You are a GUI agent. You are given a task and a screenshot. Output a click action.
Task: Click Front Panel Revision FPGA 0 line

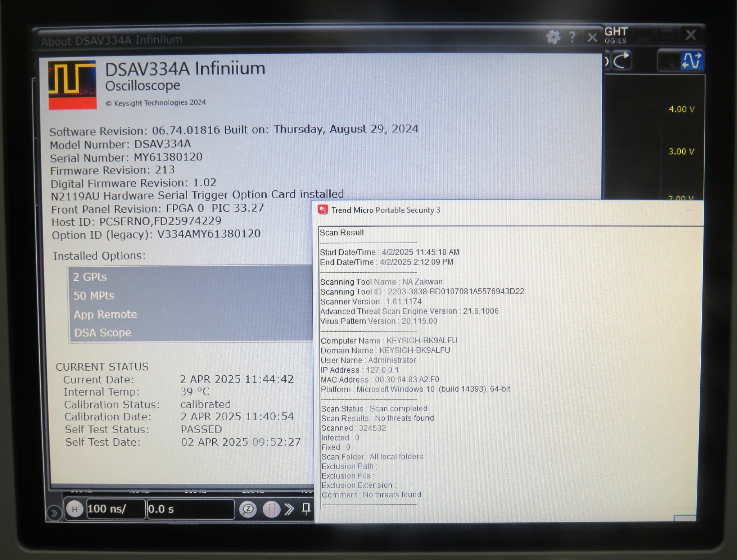(x=158, y=209)
